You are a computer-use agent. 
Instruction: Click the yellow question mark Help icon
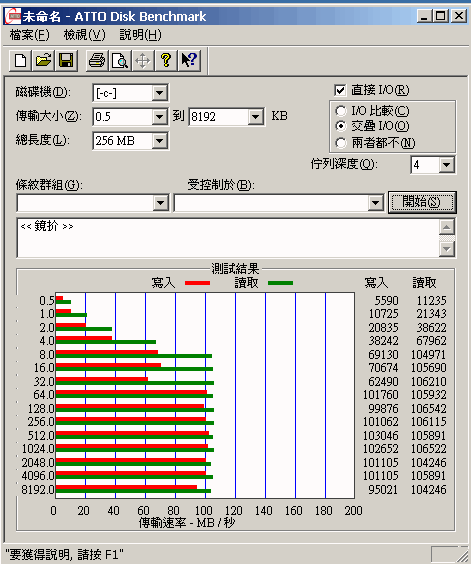pyautogui.click(x=166, y=60)
